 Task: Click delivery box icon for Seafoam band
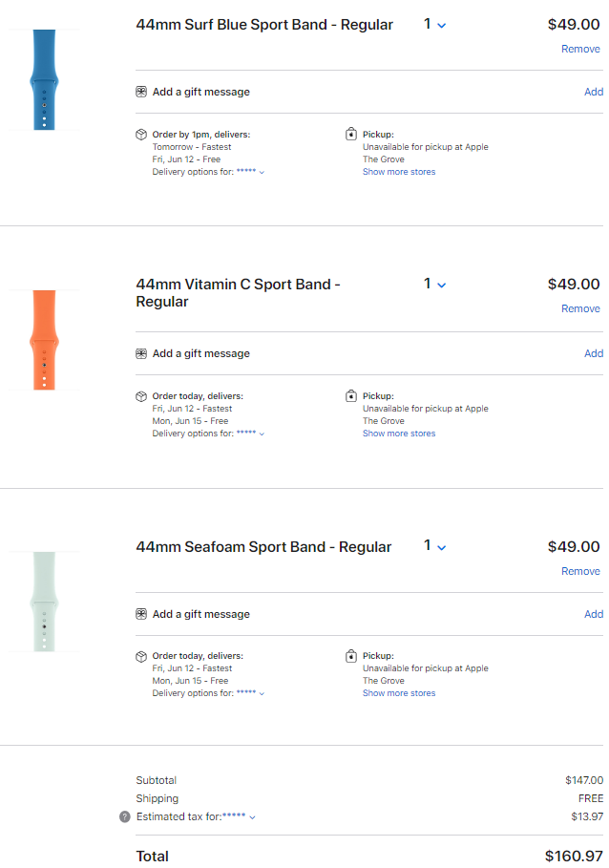click(141, 657)
